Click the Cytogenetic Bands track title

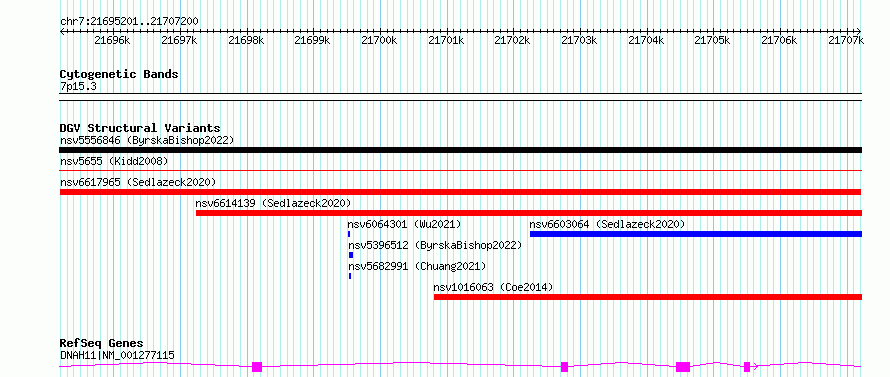pos(119,74)
